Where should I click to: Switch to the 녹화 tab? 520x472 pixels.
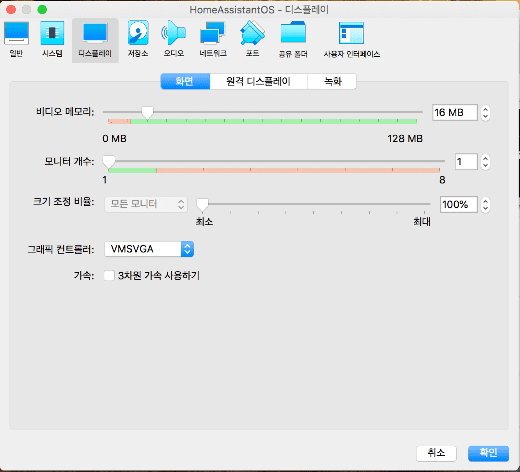coord(332,81)
